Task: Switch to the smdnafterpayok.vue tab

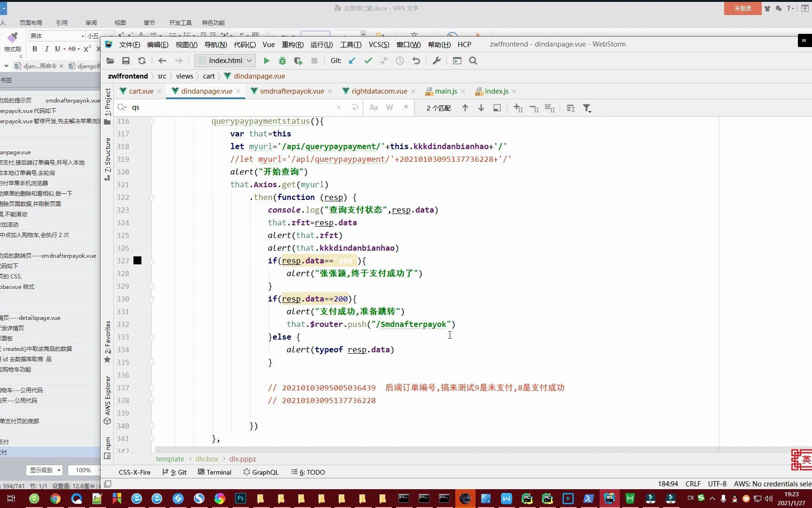Action: [292, 91]
